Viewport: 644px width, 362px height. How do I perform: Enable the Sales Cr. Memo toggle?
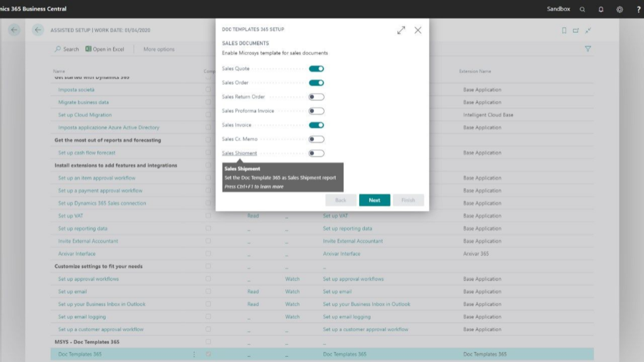click(316, 140)
